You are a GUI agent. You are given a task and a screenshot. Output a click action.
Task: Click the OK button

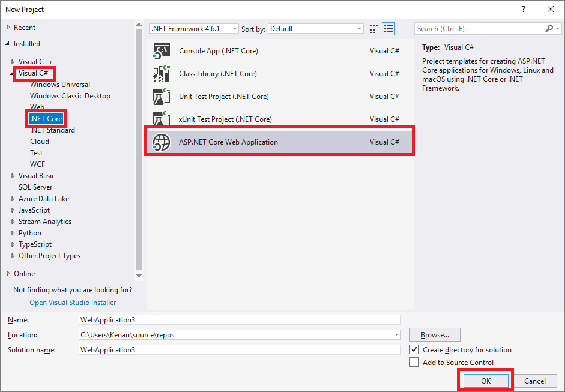click(486, 381)
